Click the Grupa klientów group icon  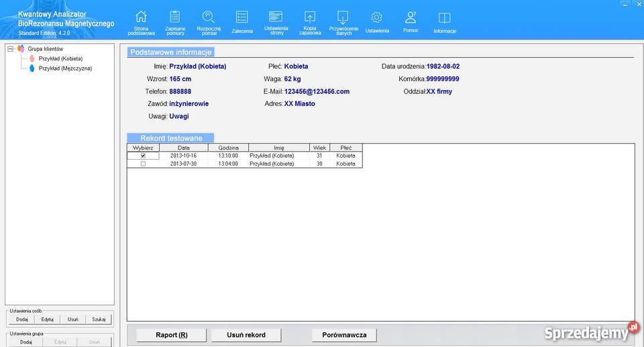coord(21,48)
